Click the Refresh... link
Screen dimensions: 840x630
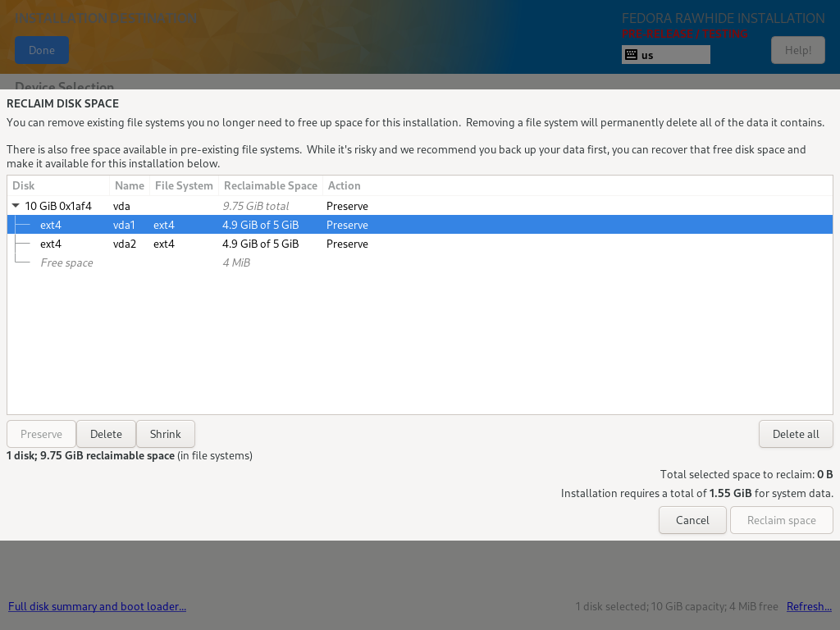tap(809, 606)
